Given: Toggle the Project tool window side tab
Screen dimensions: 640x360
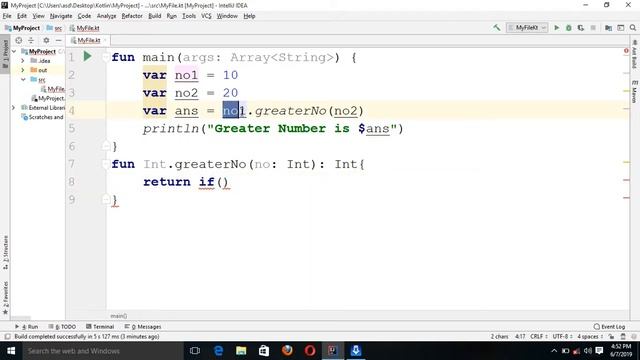Looking at the screenshot, I should [x=5, y=54].
